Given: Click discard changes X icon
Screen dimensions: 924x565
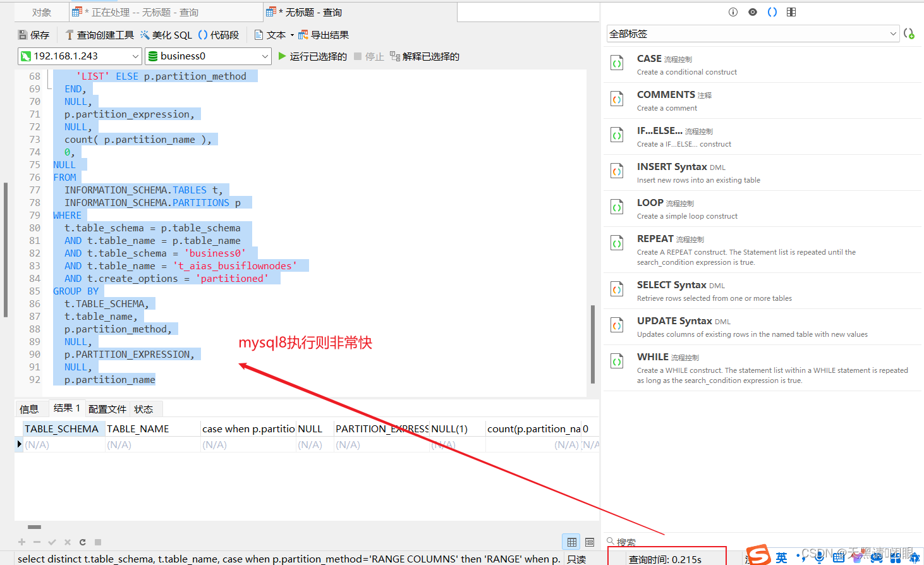Looking at the screenshot, I should click(x=68, y=542).
